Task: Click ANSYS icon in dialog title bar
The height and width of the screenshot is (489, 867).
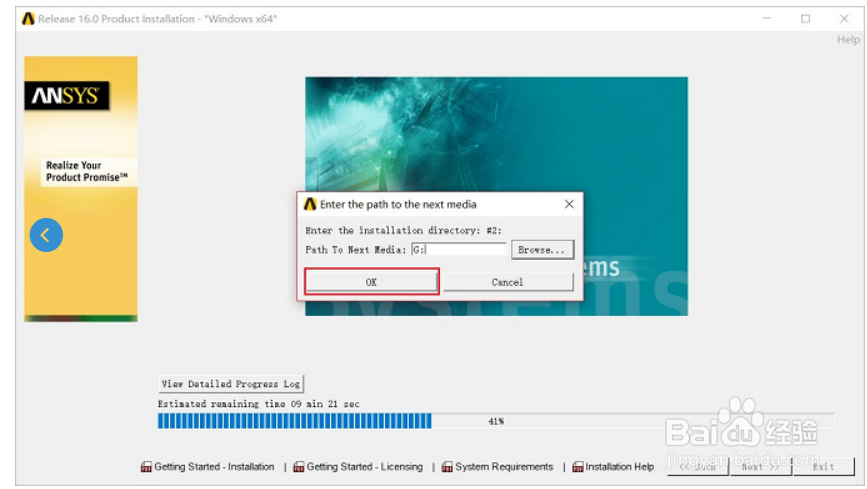Action: click(x=310, y=204)
